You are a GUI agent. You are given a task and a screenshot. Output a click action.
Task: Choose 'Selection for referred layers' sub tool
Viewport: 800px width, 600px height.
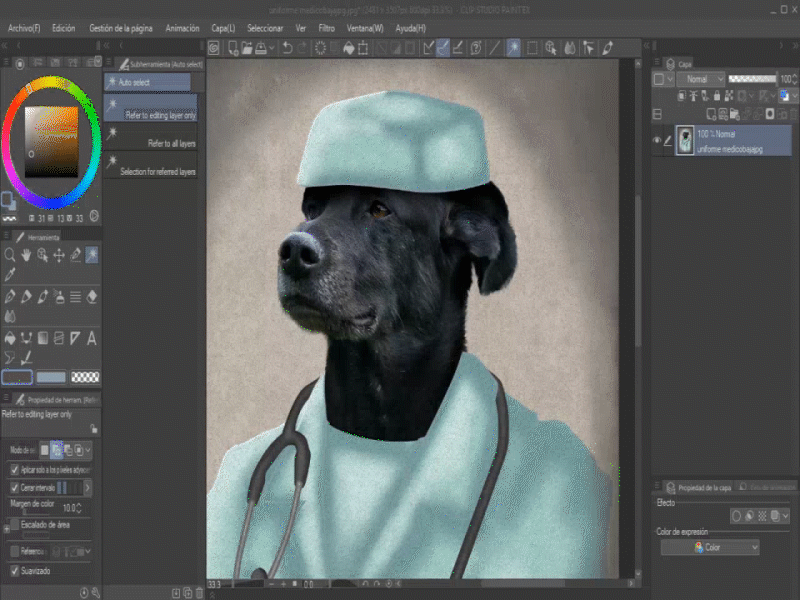tap(151, 165)
